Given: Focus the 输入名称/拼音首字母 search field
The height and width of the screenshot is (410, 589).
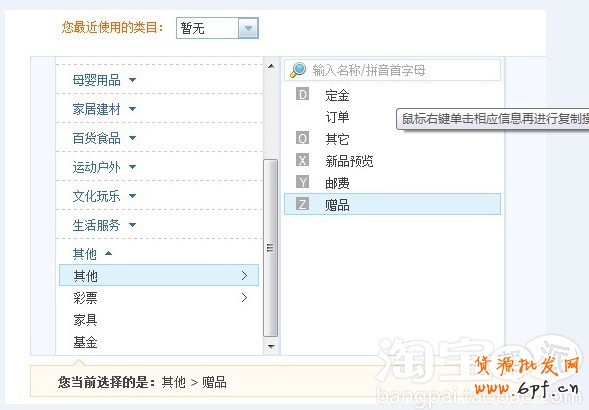Looking at the screenshot, I should click(393, 70).
